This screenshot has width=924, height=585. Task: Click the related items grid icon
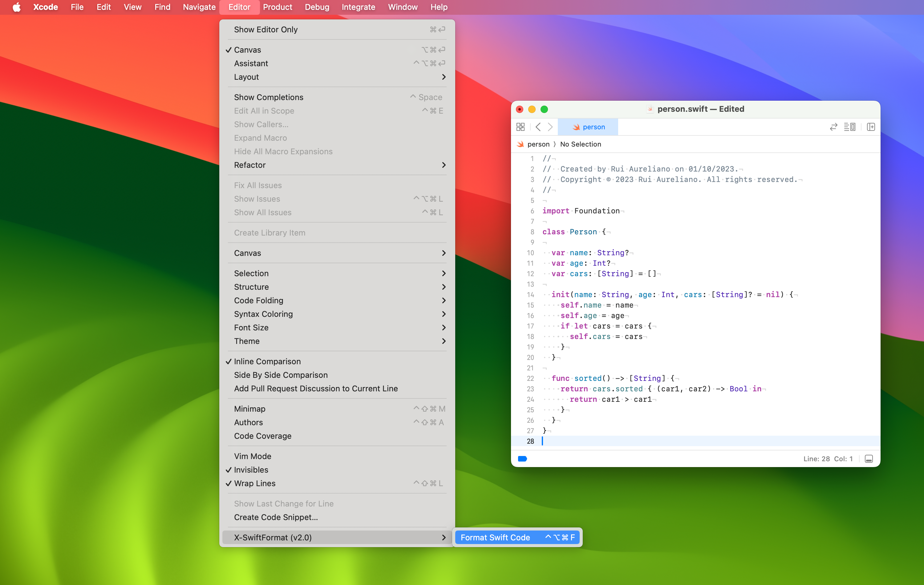point(520,127)
